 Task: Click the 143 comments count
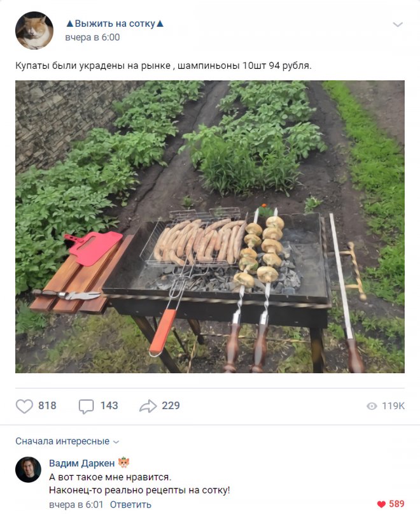109,406
